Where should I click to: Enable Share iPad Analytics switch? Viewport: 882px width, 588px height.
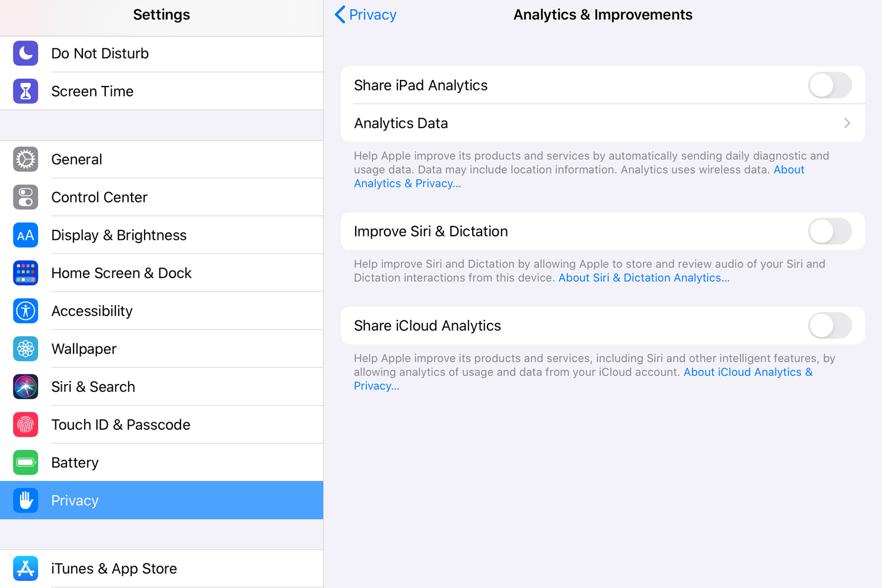pyautogui.click(x=830, y=85)
